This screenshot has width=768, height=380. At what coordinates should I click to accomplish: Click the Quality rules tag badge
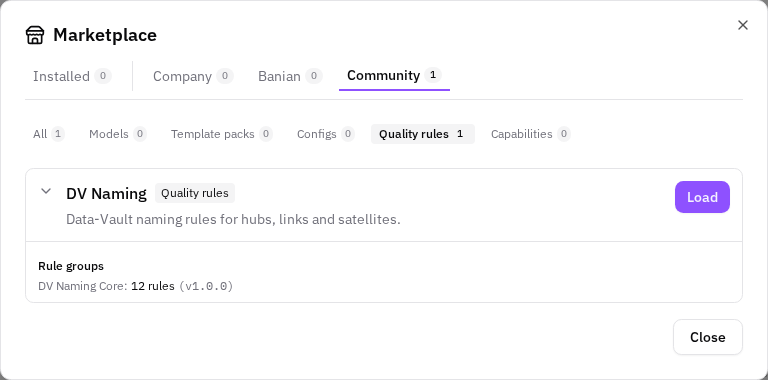pos(195,193)
